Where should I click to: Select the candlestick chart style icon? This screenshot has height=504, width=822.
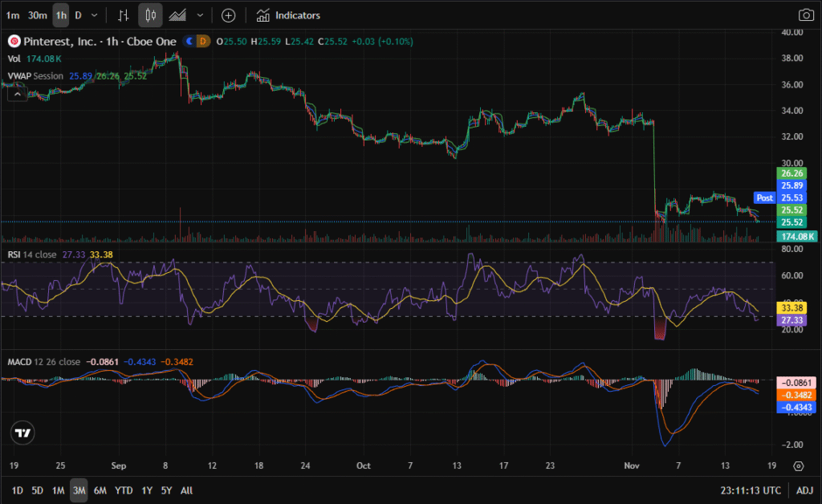click(150, 15)
